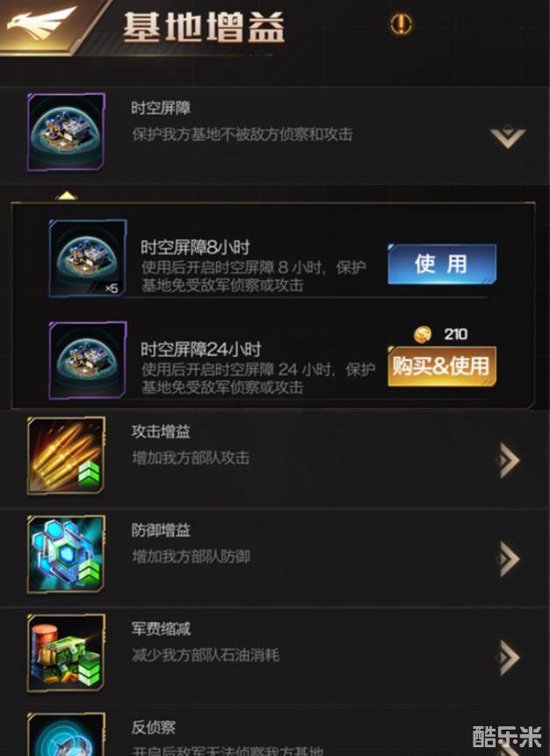The width and height of the screenshot is (550, 756).
Task: Tap the 反侦察 radar icon
Action: 66,734
